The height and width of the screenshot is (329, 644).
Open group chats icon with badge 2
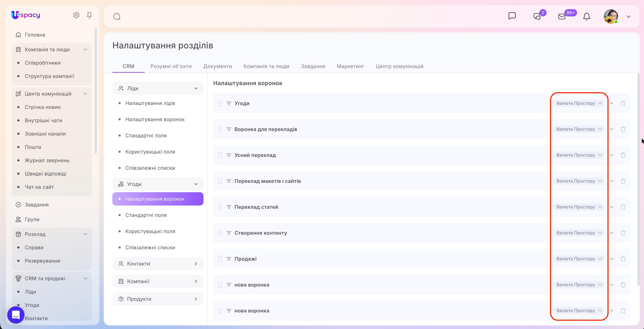click(x=537, y=17)
